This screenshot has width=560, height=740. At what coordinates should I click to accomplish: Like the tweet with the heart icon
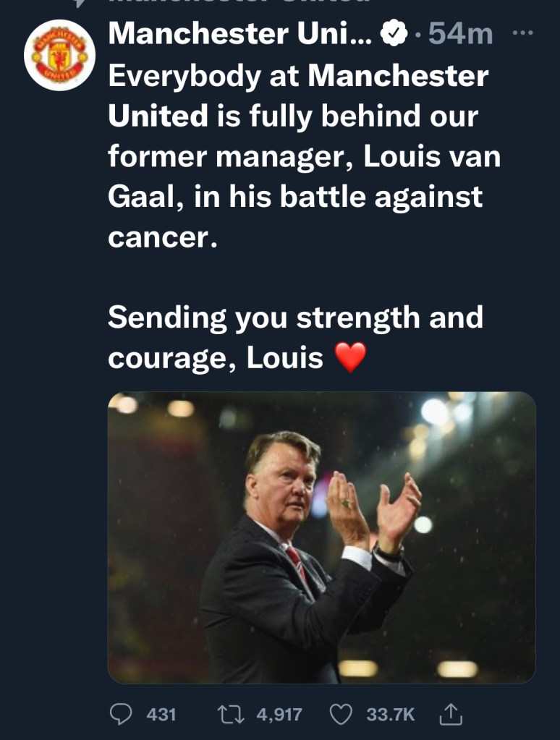pos(340,714)
